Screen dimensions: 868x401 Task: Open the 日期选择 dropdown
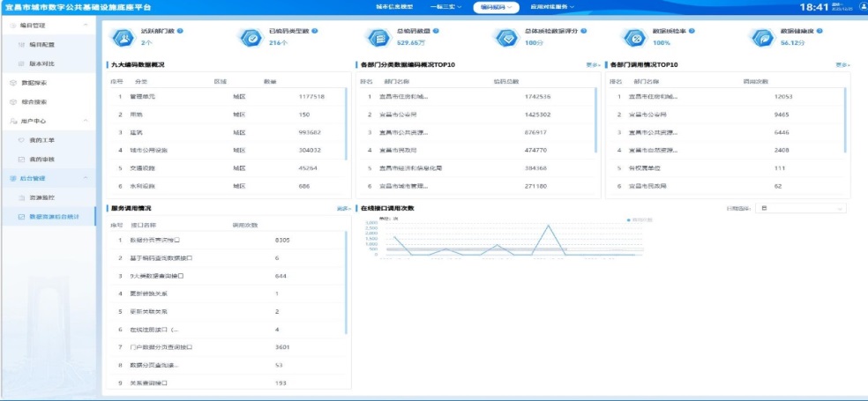(800, 209)
